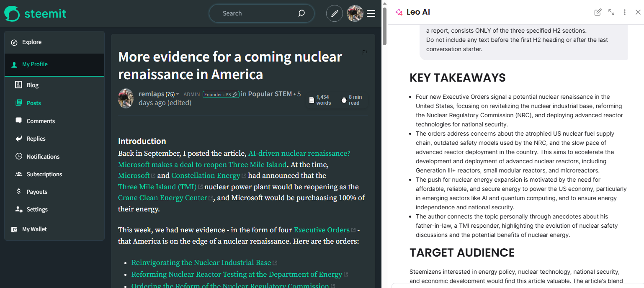This screenshot has width=644, height=288.
Task: Click the magnifying glass search icon
Action: coord(301,13)
